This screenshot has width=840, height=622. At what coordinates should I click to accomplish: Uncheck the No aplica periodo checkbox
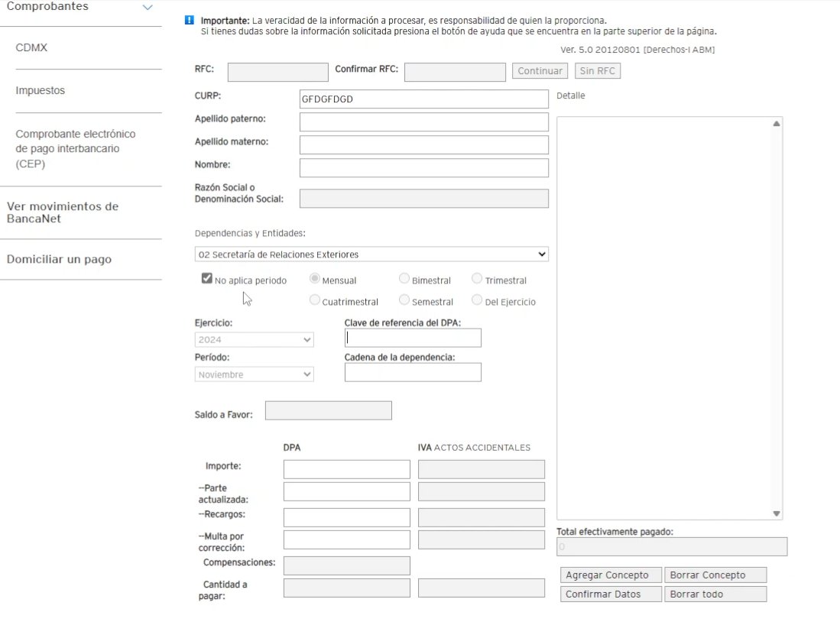tap(207, 278)
